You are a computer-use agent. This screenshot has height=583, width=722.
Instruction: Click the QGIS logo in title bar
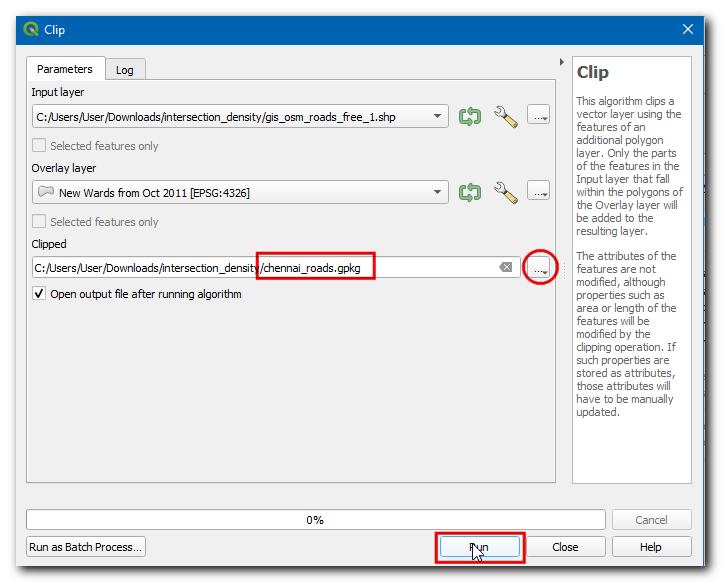pos(31,29)
